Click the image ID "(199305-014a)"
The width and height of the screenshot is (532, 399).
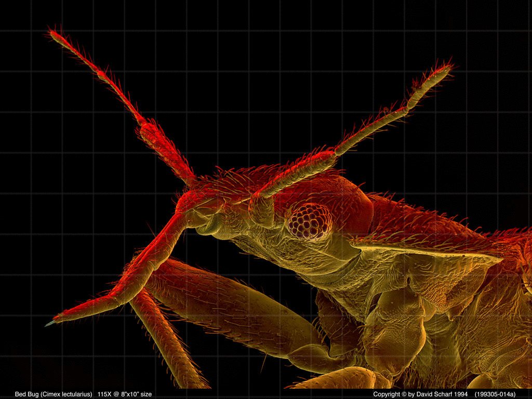pos(495,394)
